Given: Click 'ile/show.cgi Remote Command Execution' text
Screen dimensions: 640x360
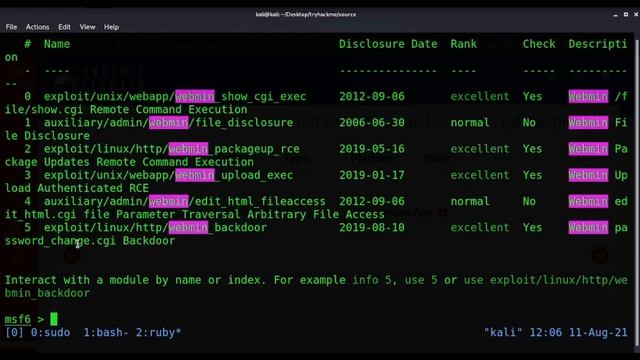Looking at the screenshot, I should point(126,110).
